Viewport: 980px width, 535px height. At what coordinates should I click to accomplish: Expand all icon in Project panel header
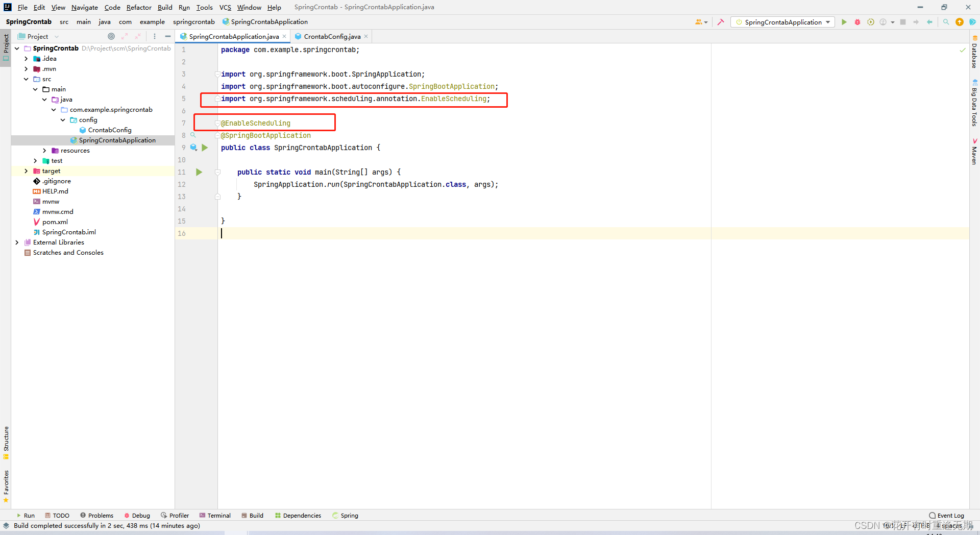(x=125, y=36)
